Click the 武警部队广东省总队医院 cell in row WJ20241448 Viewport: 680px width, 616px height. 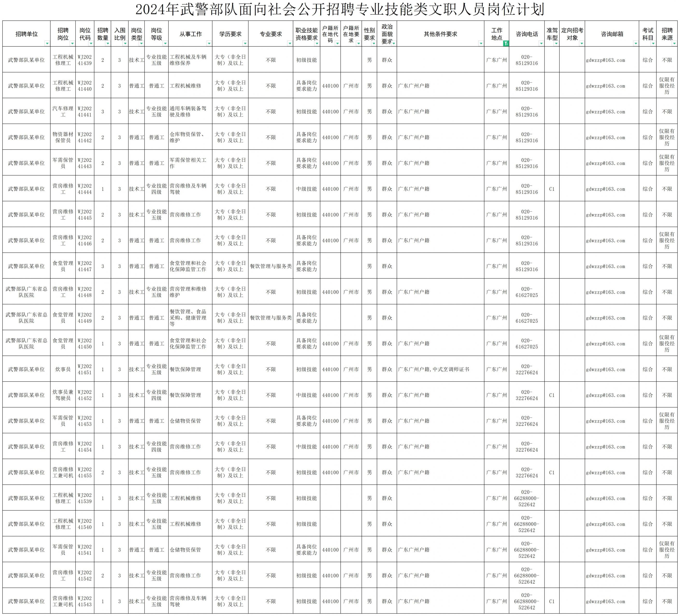click(x=26, y=292)
